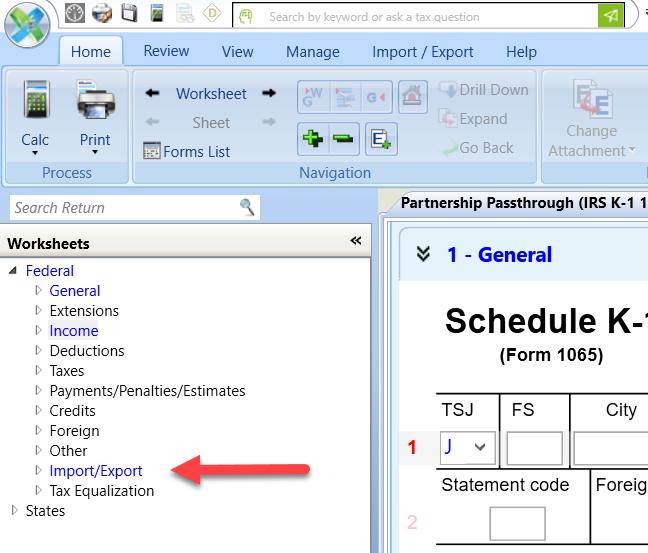Screen dimensions: 648x553
Task: Switch to the Import / Export tab
Action: [423, 52]
